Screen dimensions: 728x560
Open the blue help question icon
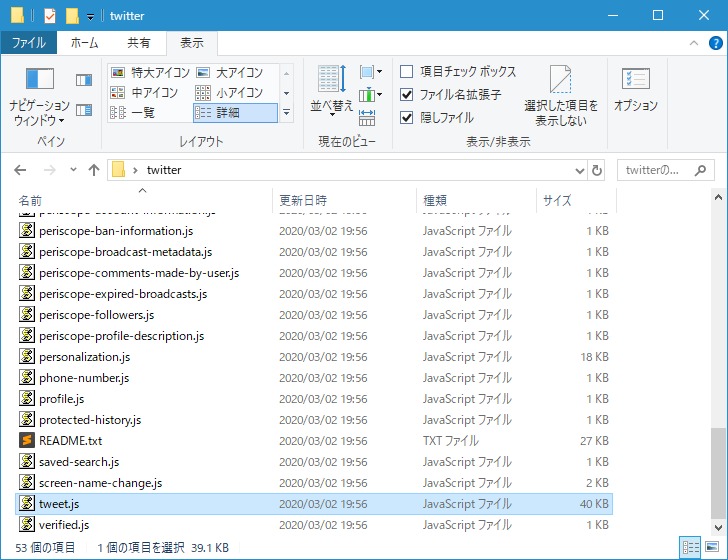(715, 43)
